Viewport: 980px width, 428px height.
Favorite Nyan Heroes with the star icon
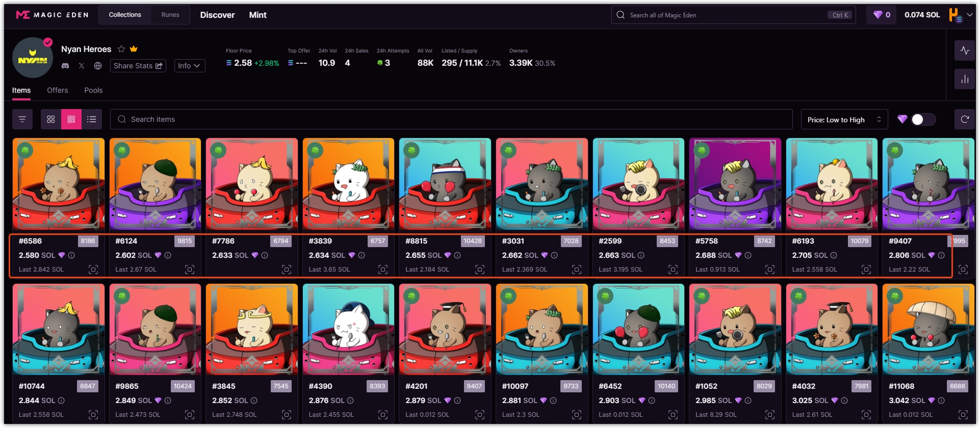tap(121, 49)
